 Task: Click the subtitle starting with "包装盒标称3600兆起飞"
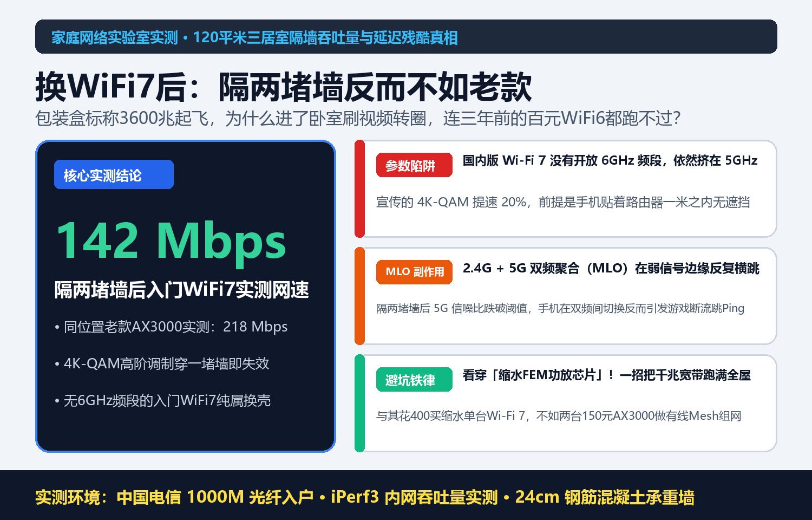point(358,118)
